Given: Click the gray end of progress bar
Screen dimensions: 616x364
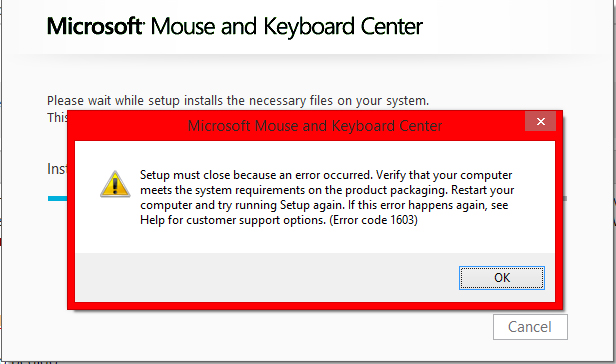Looking at the screenshot, I should pos(565,199).
